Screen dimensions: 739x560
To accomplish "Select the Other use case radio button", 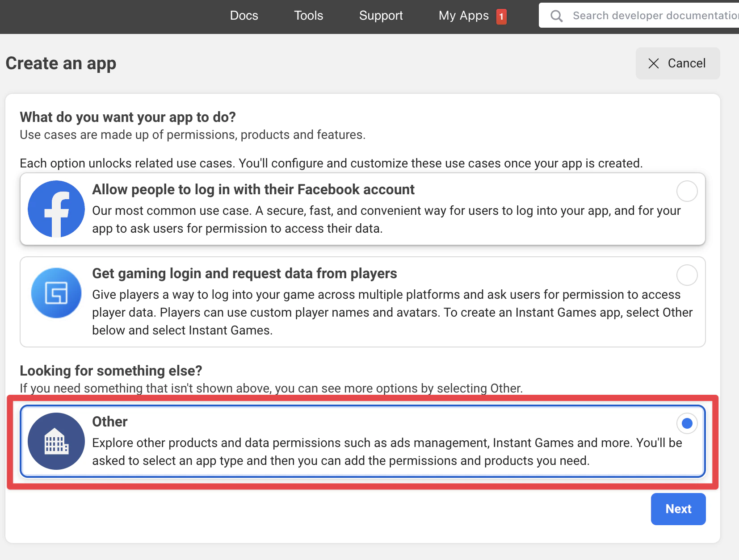I will click(x=687, y=423).
